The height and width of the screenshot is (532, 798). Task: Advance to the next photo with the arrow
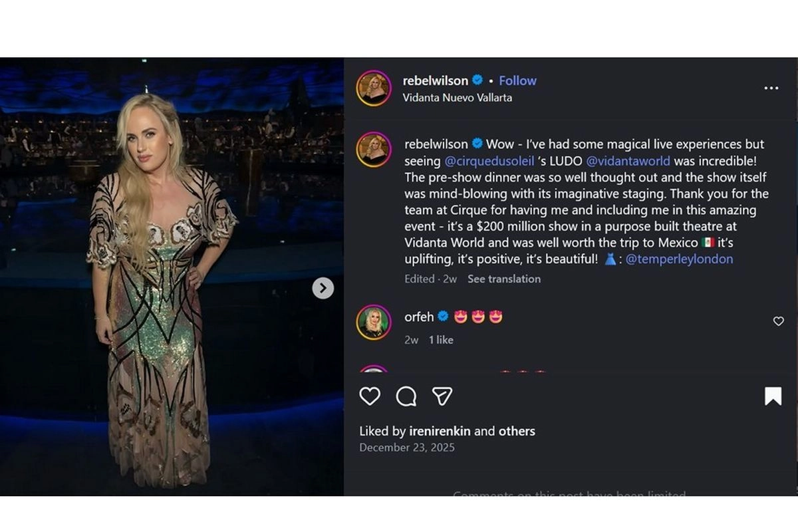[323, 288]
